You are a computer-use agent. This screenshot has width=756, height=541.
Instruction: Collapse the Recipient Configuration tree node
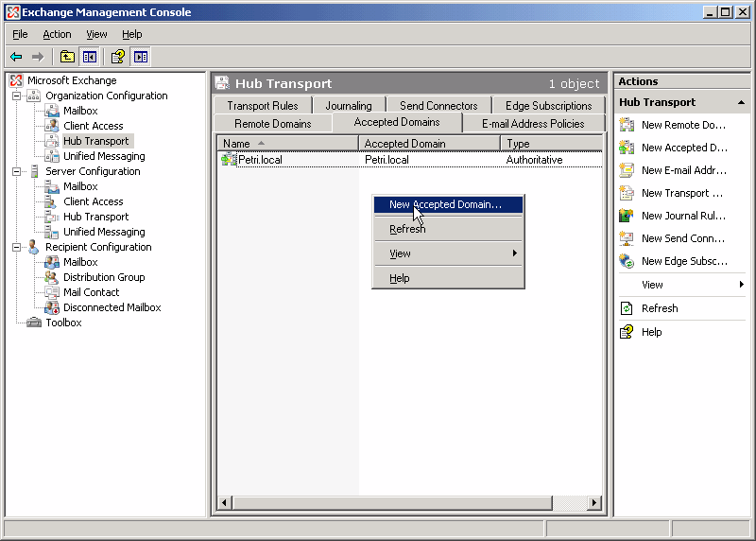(16, 247)
